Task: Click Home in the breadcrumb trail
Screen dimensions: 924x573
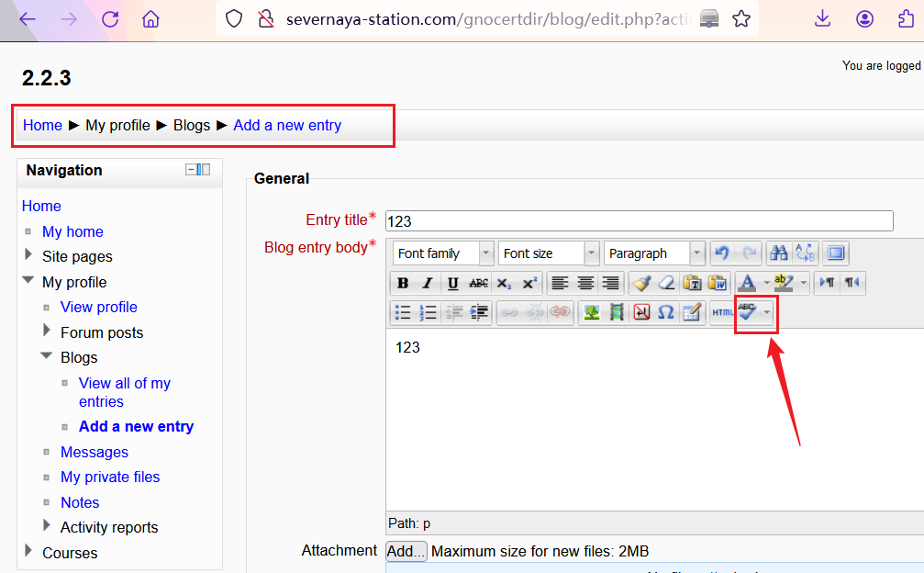Action: point(42,125)
